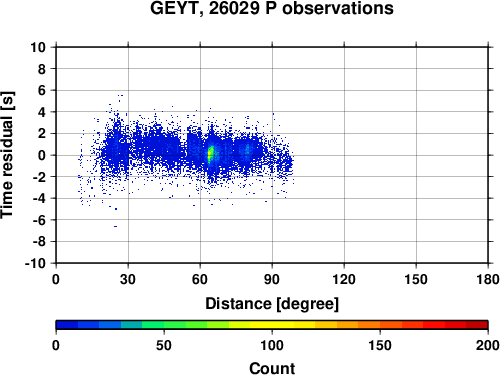The height and width of the screenshot is (375, 500).
Task: Click the dark blue start of the colorbar
Action: coord(67,325)
